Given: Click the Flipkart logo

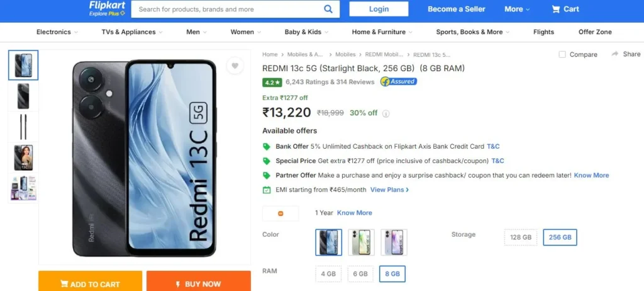Looking at the screenshot, I should pyautogui.click(x=107, y=9).
